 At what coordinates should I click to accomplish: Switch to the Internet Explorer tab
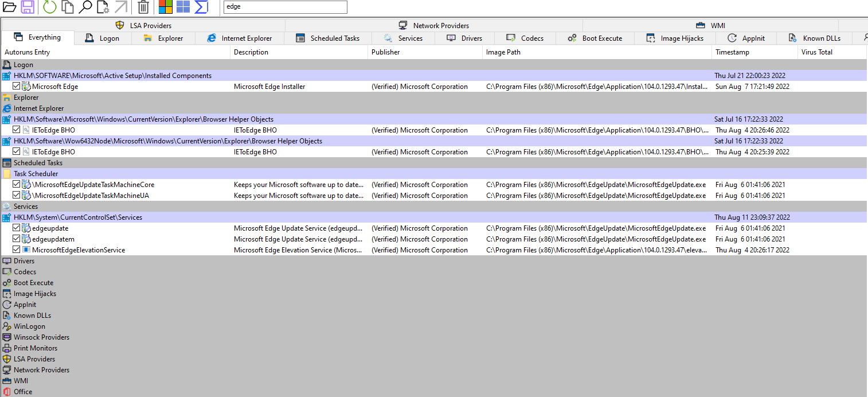(240, 38)
